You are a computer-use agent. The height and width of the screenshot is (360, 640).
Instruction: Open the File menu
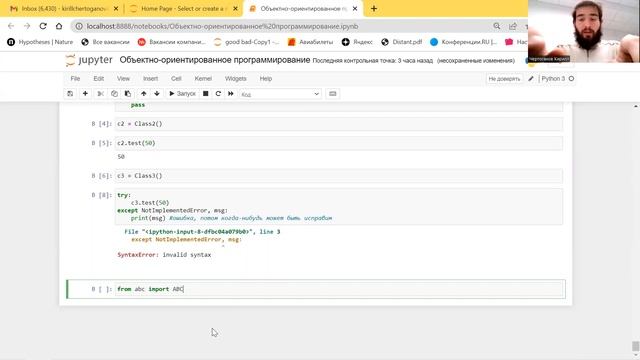pos(75,79)
